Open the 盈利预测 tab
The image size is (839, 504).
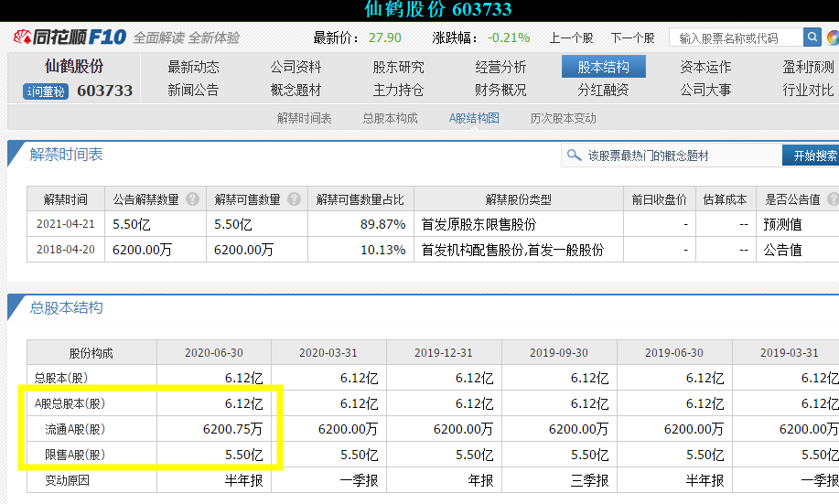coord(808,67)
